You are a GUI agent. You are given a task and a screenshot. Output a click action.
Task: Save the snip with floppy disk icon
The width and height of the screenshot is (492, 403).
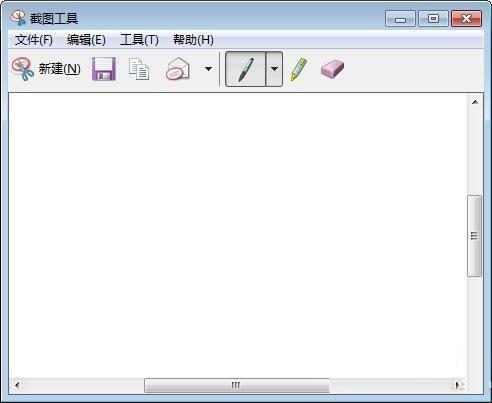pos(104,69)
